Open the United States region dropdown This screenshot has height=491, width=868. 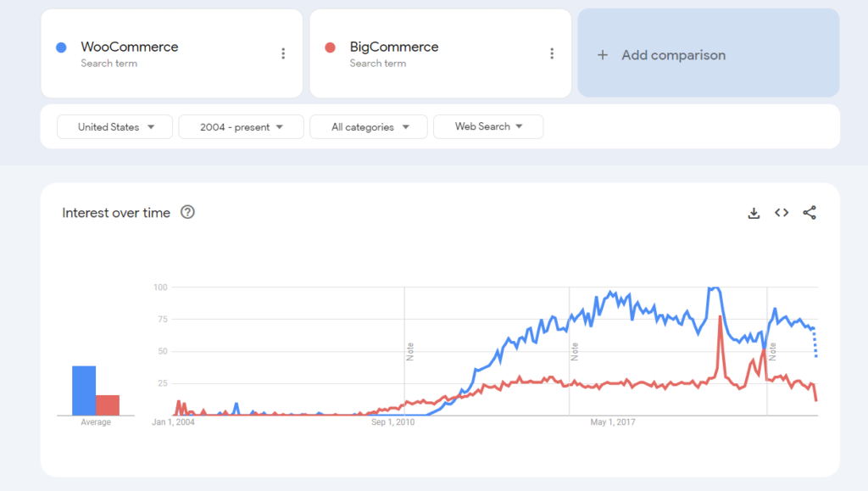(114, 126)
